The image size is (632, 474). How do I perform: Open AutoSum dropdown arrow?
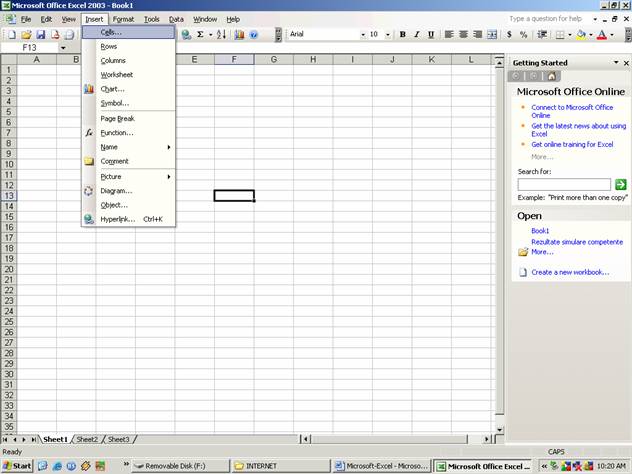click(x=210, y=35)
